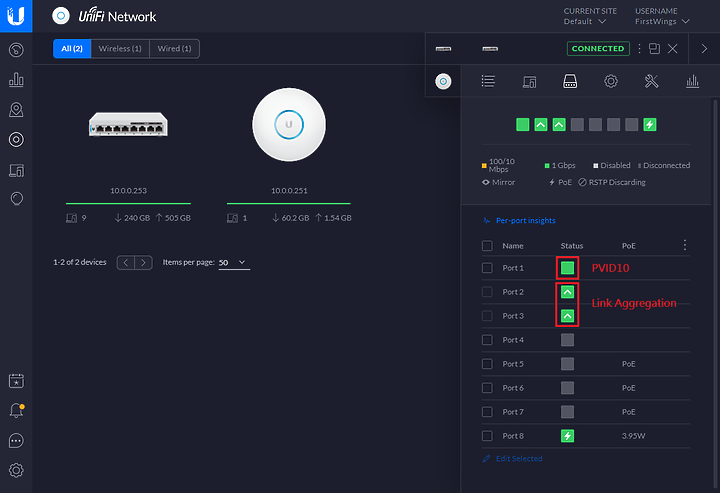This screenshot has height=493, width=720.
Task: Toggle the select-all ports checkbox
Action: pyautogui.click(x=487, y=246)
